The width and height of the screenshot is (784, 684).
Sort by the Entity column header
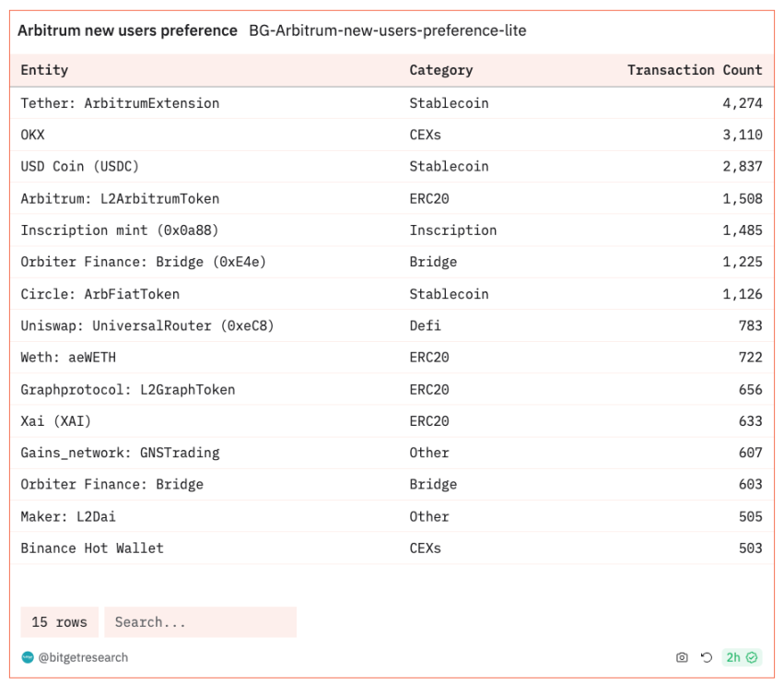tap(44, 70)
